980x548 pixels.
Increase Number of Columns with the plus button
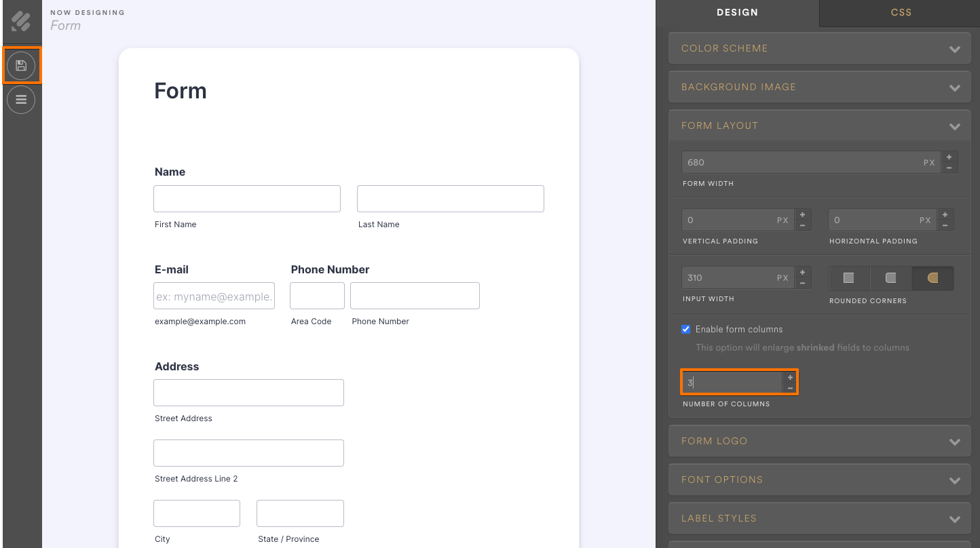[x=789, y=376]
